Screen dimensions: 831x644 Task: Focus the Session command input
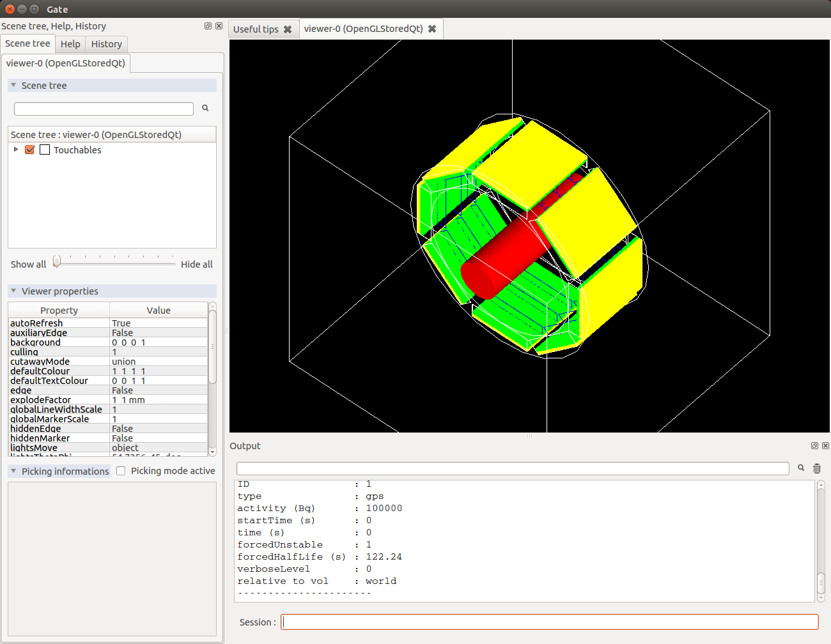point(550,622)
